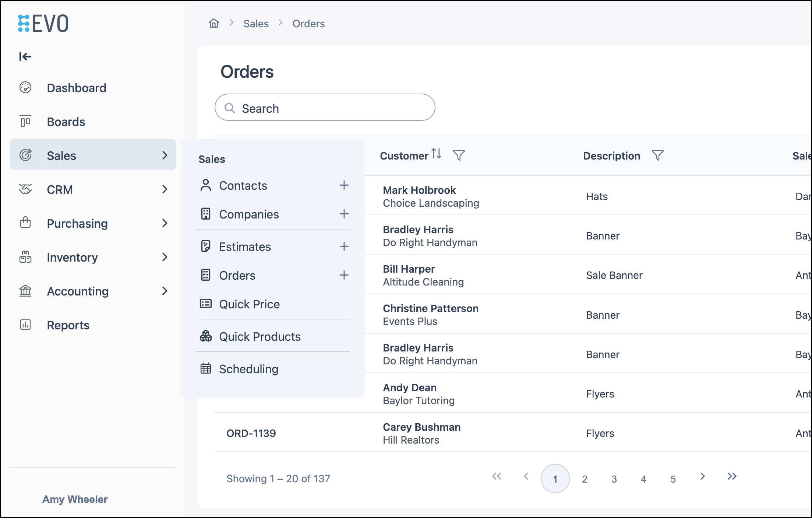The height and width of the screenshot is (518, 812).
Task: Click the Sale Banner description cell
Action: (x=614, y=275)
